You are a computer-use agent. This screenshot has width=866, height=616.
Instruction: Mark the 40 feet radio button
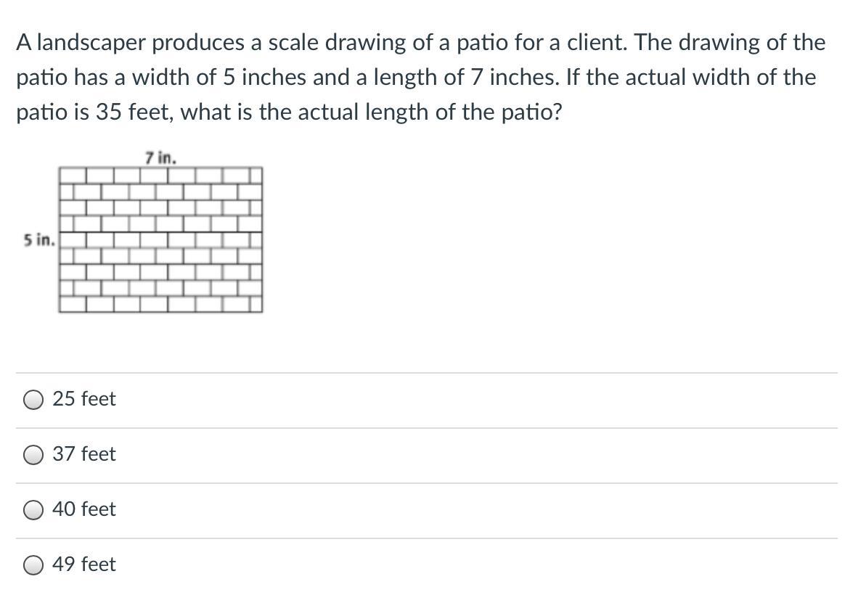(x=33, y=511)
